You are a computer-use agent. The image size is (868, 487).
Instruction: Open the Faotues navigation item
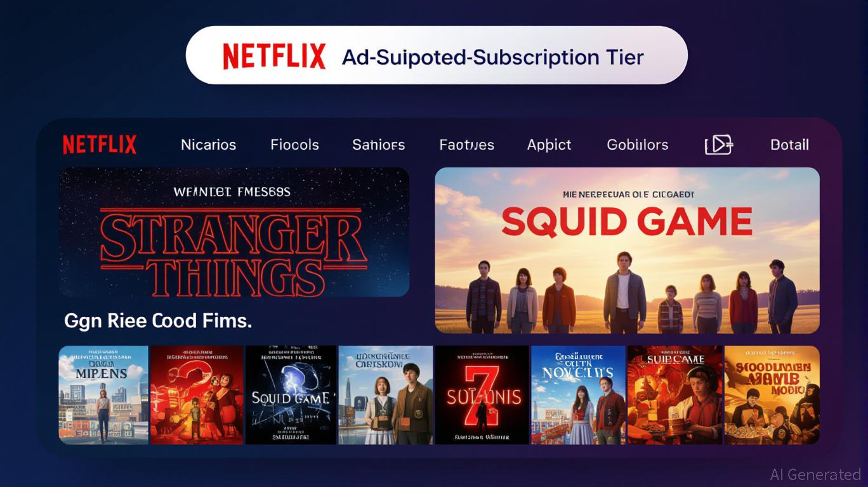pyautogui.click(x=467, y=145)
